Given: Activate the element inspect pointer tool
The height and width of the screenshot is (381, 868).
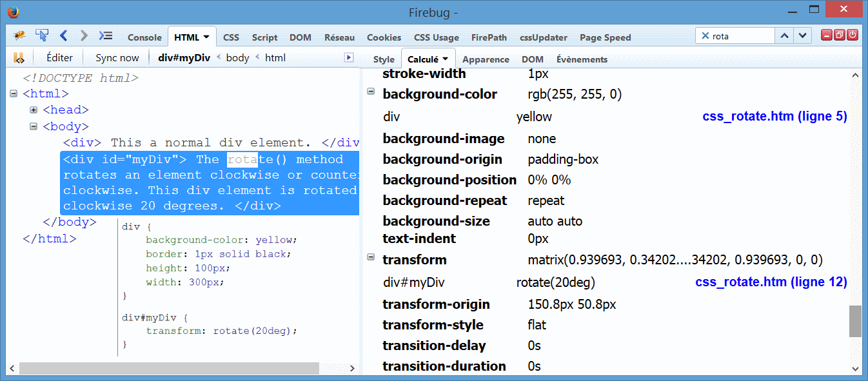Looking at the screenshot, I should (x=42, y=36).
